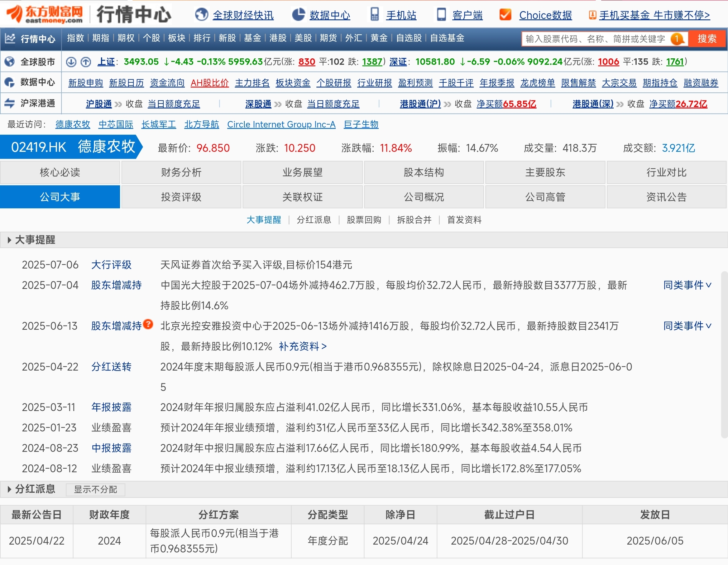Click the 上证 index link
The image size is (728, 565).
coord(106,62)
